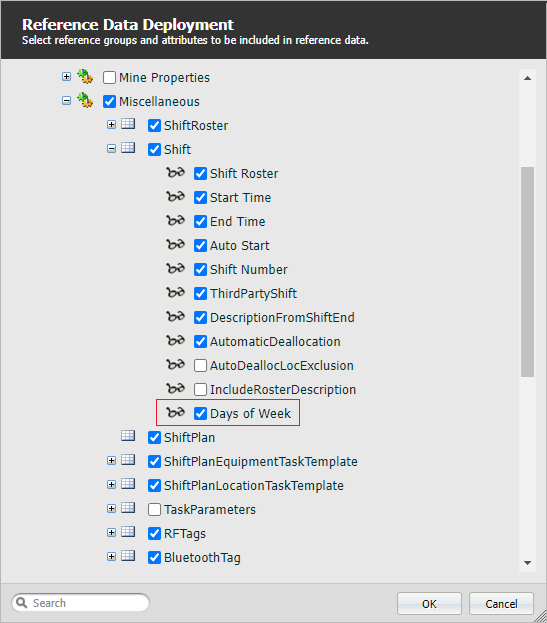
Task: Click the BluetoothTag table icon
Action: [128, 556]
